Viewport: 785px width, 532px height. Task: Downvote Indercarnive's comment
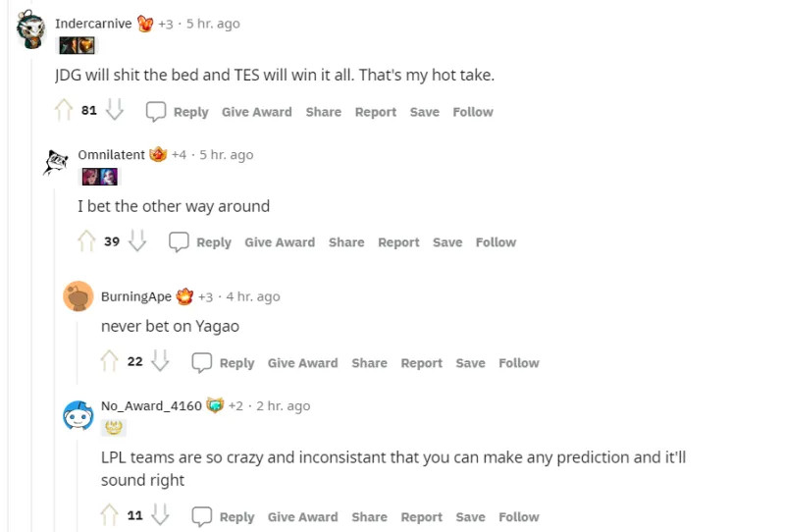pyautogui.click(x=115, y=111)
